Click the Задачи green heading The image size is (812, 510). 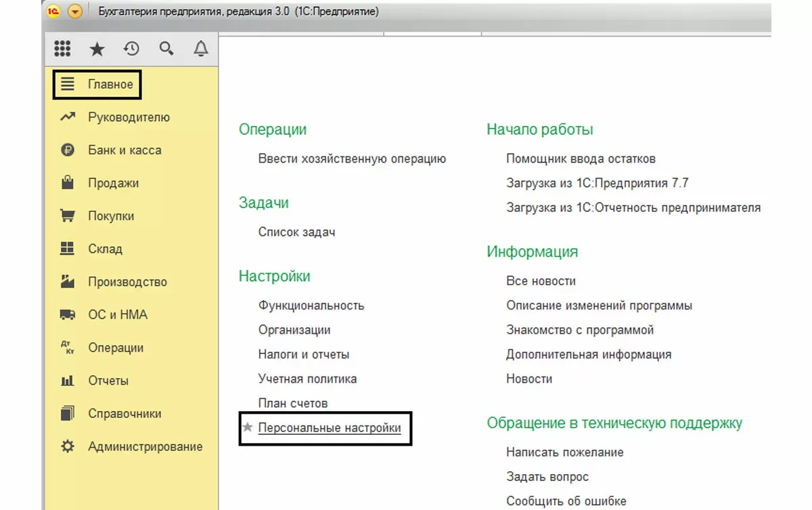coord(264,203)
